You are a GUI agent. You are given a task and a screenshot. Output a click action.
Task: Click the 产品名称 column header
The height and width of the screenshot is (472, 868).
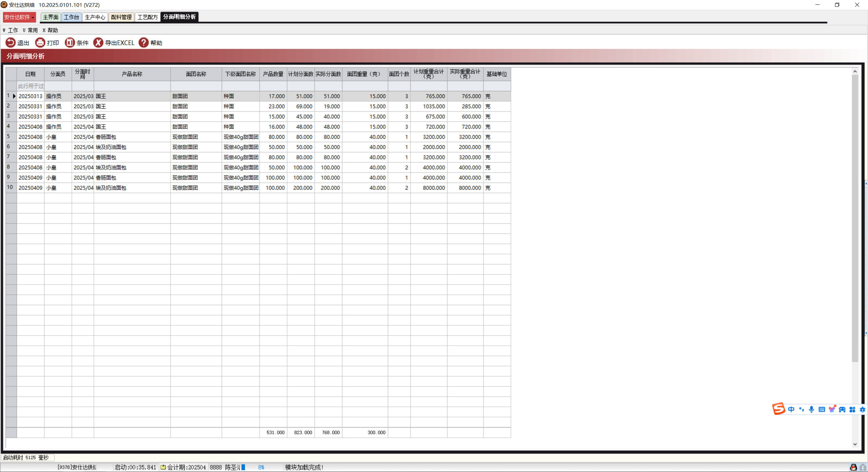(x=132, y=74)
